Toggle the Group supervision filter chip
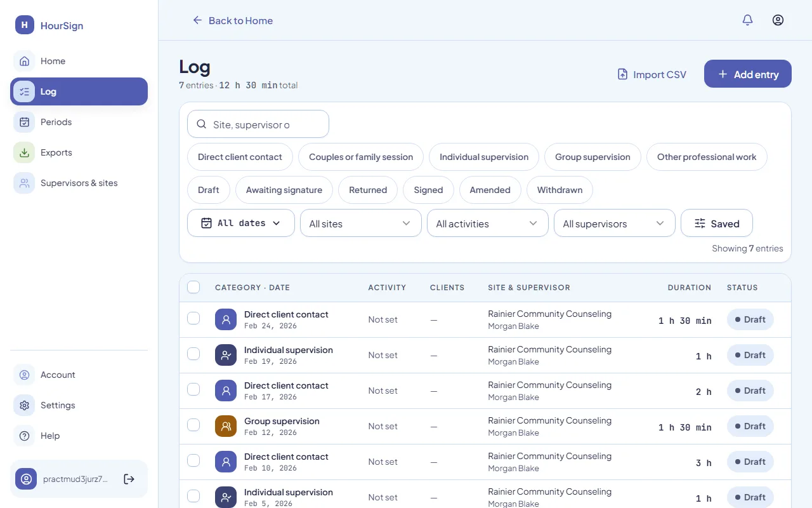Image resolution: width=812 pixels, height=508 pixels. click(593, 157)
